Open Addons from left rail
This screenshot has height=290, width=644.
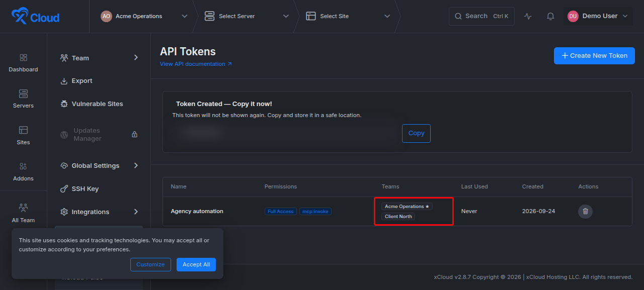click(23, 172)
